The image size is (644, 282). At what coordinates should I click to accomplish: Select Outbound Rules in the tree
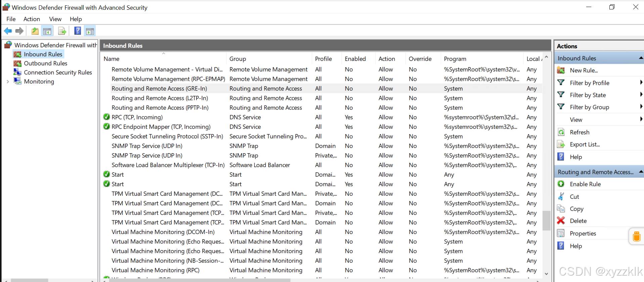46,63
